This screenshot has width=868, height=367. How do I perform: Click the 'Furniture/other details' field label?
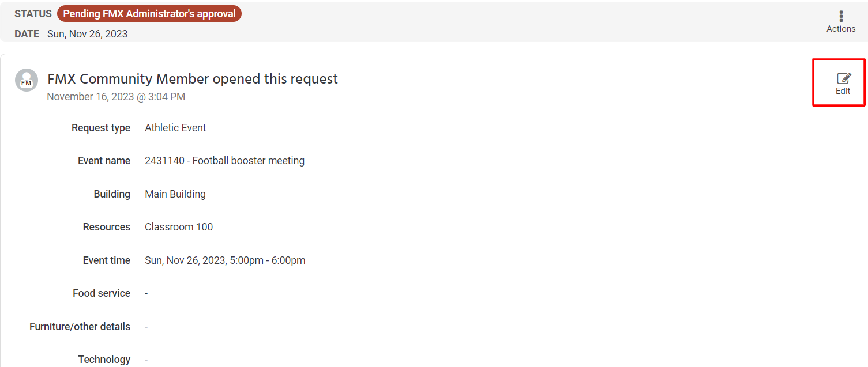click(80, 326)
